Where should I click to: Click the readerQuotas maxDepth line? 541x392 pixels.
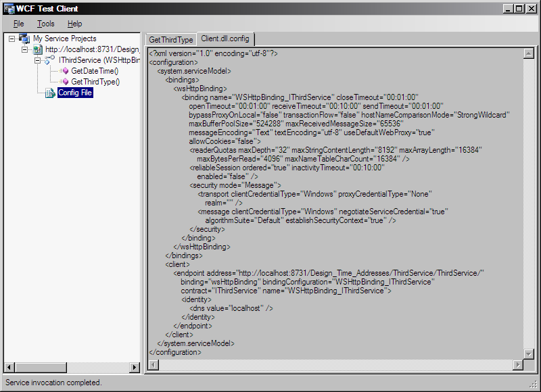click(335, 150)
